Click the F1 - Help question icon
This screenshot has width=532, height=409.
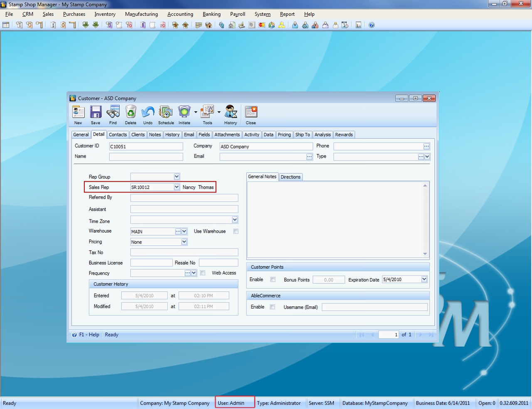point(74,335)
